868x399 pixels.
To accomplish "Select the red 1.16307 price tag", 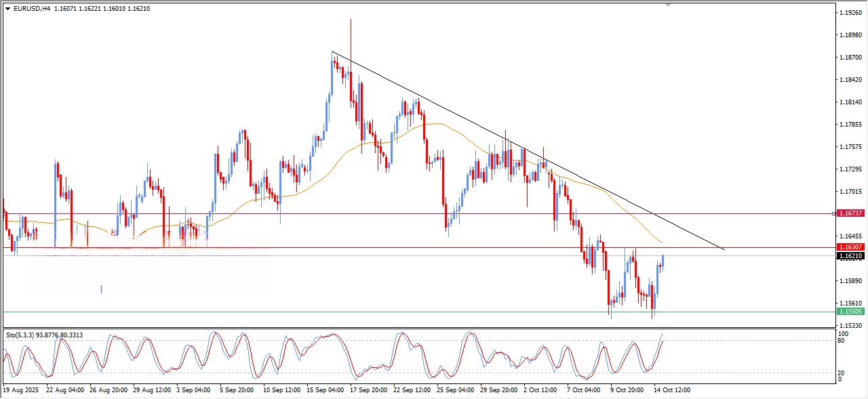I will (850, 247).
